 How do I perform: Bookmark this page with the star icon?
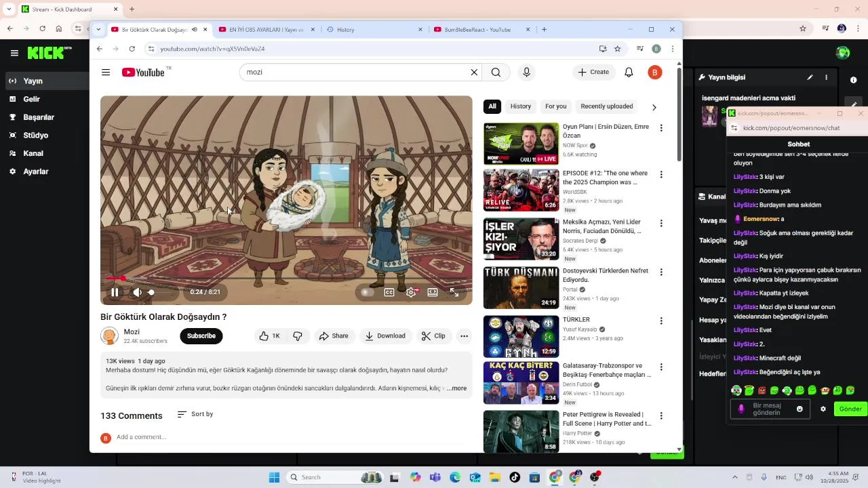point(617,49)
